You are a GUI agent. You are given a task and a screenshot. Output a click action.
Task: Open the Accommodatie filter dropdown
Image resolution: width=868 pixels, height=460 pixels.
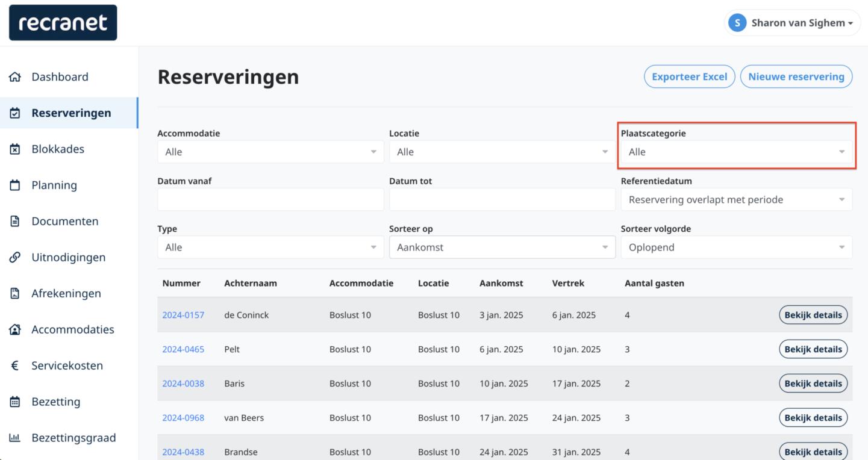click(270, 152)
